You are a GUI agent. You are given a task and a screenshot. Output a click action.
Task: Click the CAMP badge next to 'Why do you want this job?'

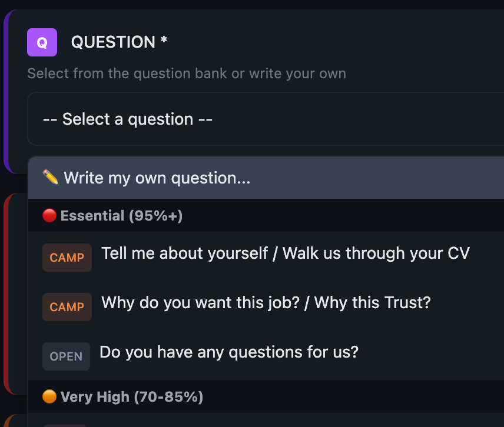tap(67, 306)
